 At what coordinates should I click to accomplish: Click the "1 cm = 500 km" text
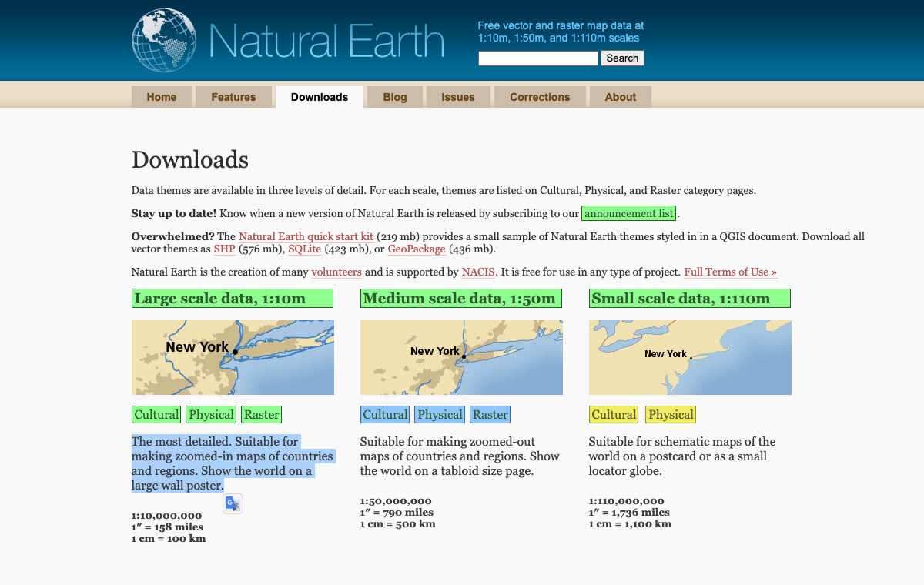pyautogui.click(x=397, y=524)
